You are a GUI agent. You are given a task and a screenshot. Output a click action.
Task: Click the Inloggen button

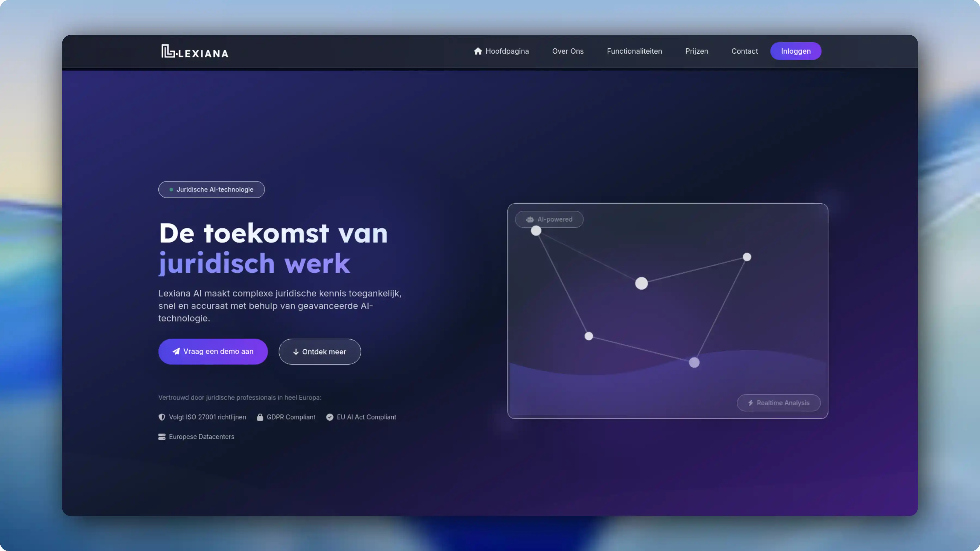coord(795,51)
